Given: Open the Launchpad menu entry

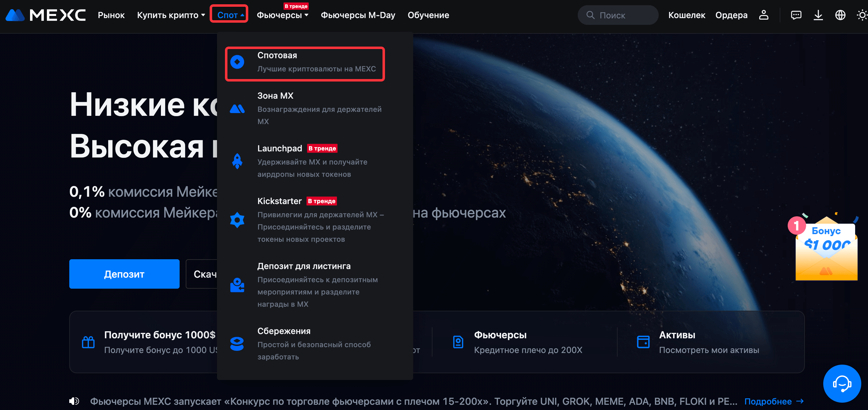Looking at the screenshot, I should pyautogui.click(x=279, y=149).
